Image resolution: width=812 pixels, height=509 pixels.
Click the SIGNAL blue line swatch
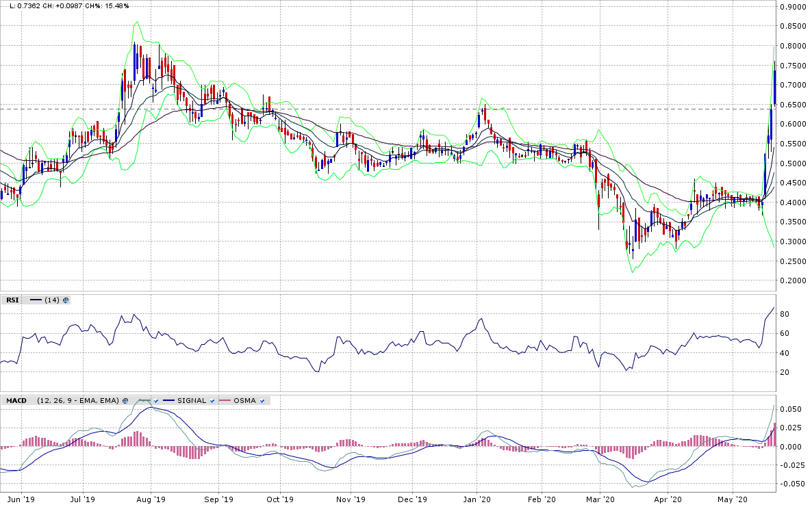point(168,401)
